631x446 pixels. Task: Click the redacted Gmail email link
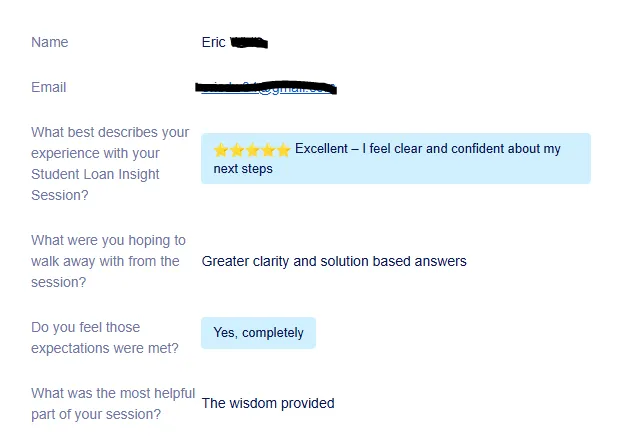[x=266, y=87]
